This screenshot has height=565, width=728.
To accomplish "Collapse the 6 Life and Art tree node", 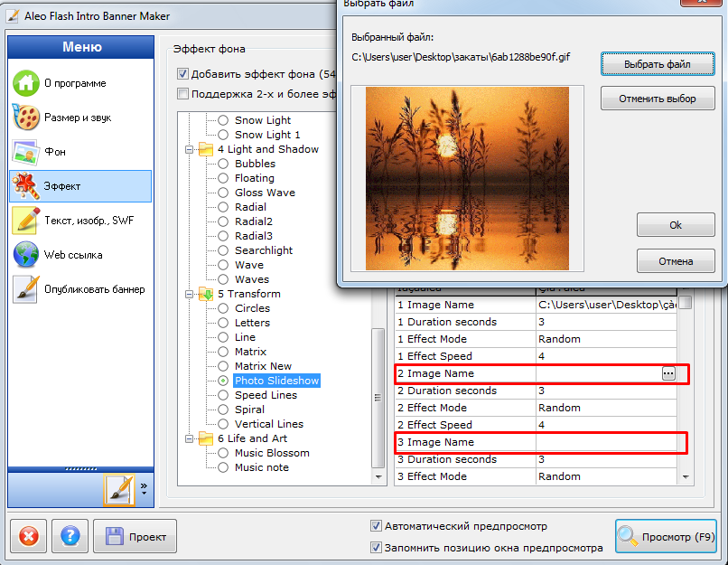I will point(190,438).
